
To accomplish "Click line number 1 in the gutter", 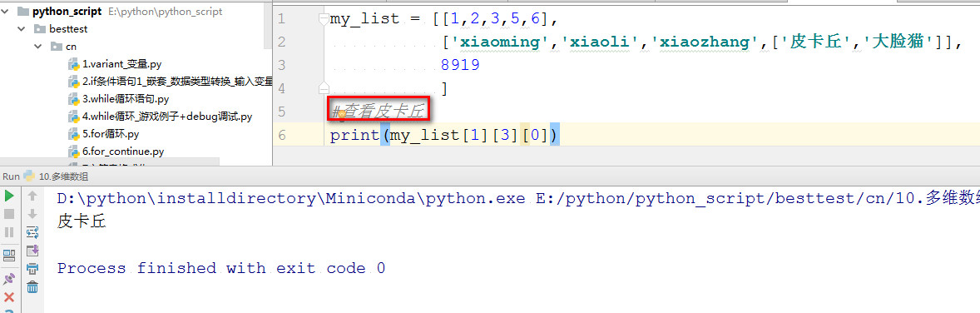I will [282, 19].
